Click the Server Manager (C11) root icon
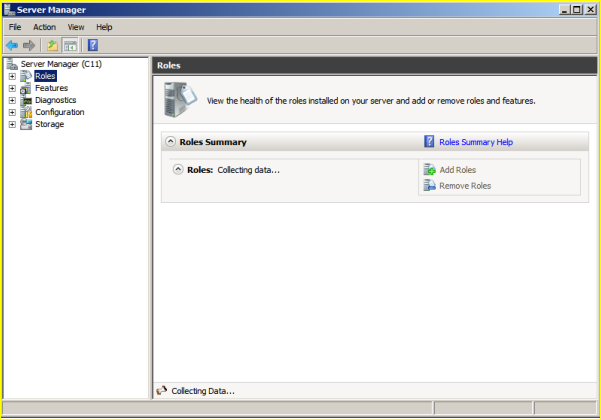This screenshot has width=601, height=420. 11,64
